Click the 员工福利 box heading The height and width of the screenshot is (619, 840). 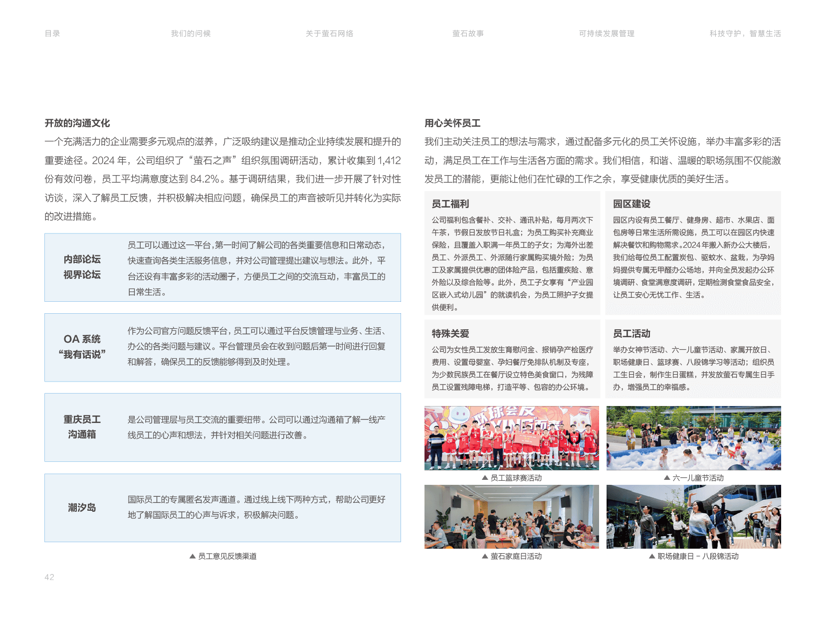click(450, 204)
